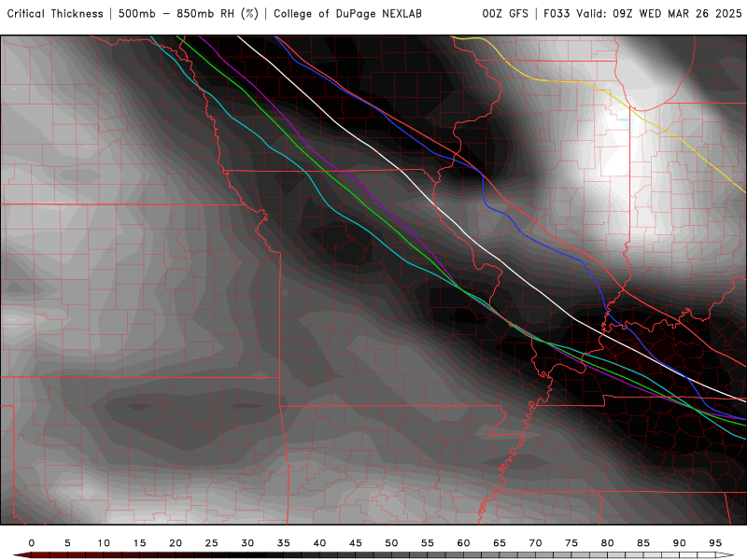The width and height of the screenshot is (747, 560).
Task: Click the '00Z GFS' model label
Action: coord(505,14)
